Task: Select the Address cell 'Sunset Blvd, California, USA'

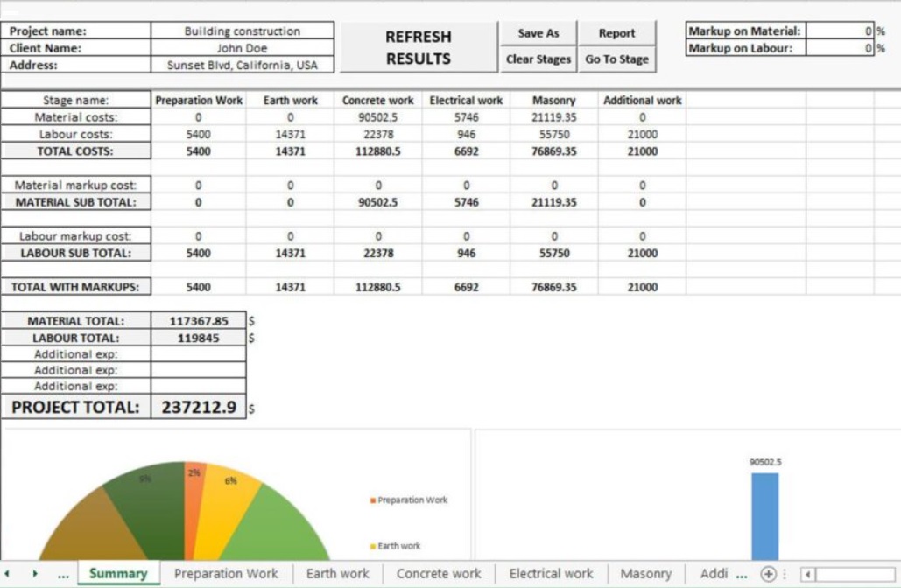Action: point(242,65)
